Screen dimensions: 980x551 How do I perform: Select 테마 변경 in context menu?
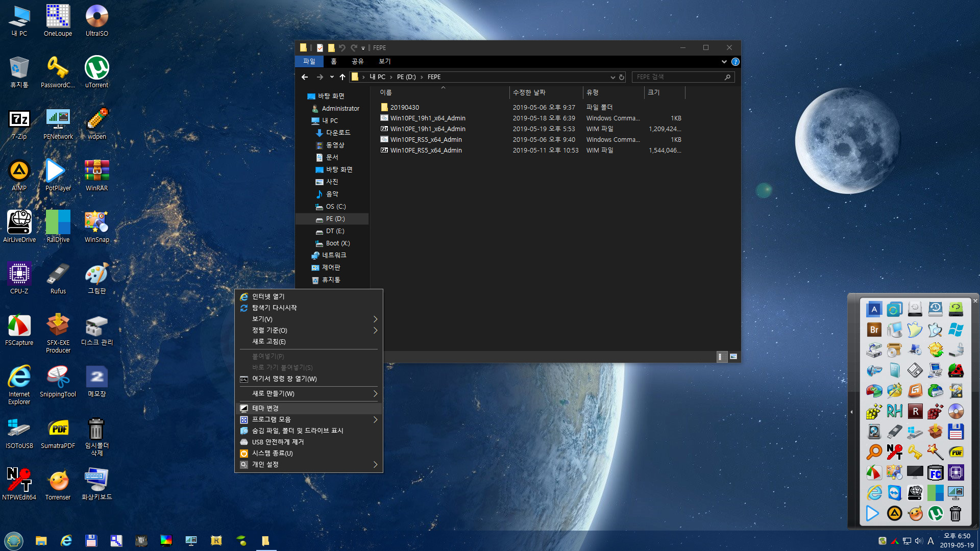[x=309, y=408]
